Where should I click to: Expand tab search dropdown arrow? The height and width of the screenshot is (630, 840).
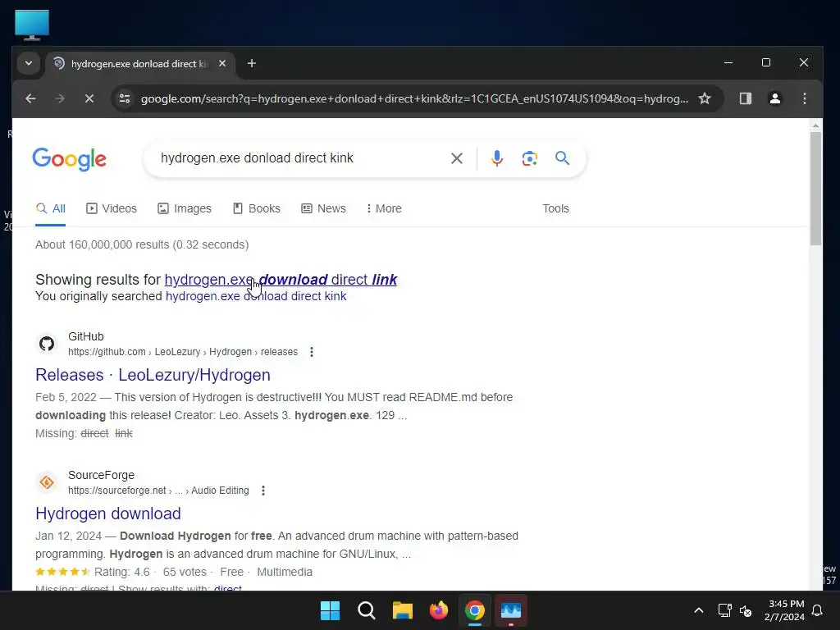29,63
